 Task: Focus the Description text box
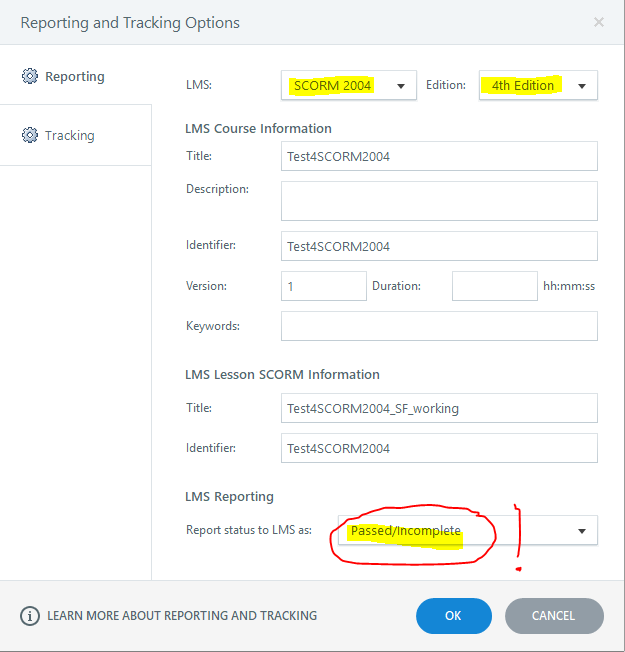pyautogui.click(x=439, y=200)
